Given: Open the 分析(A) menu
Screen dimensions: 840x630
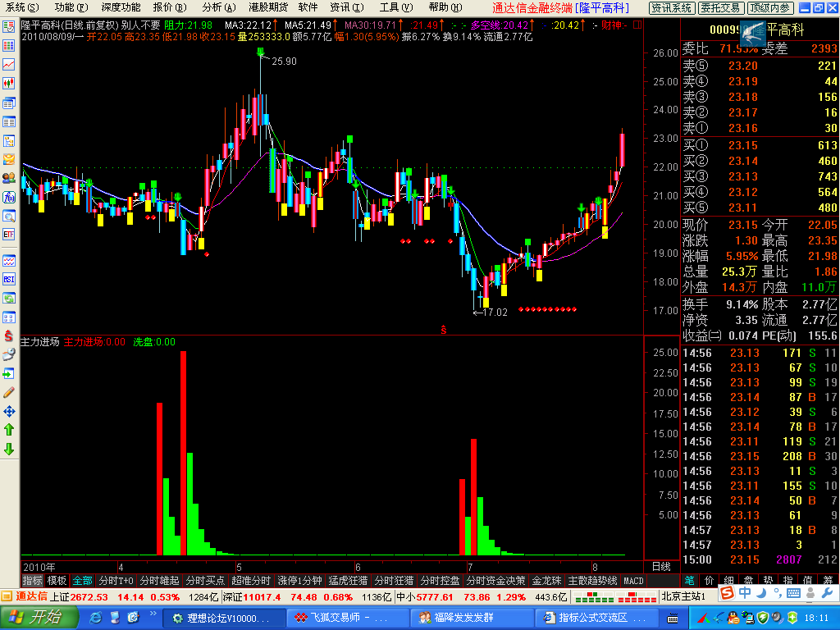Looking at the screenshot, I should 218,7.
